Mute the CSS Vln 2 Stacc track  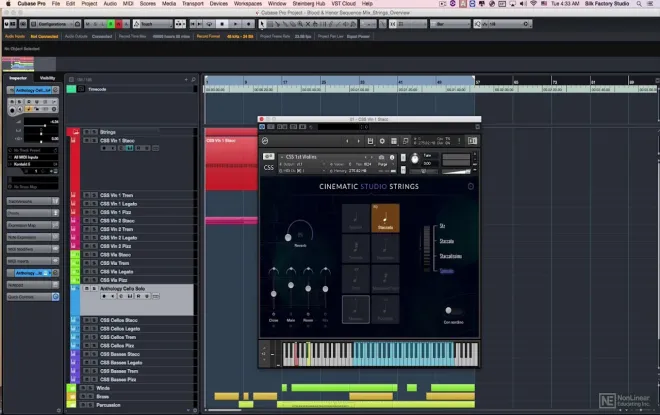86,221
